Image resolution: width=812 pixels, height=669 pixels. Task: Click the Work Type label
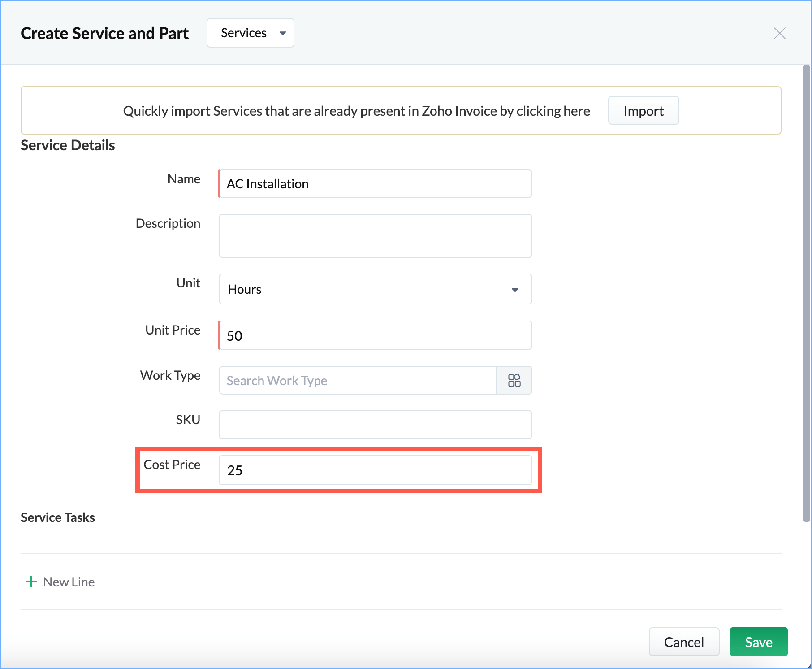click(x=170, y=375)
